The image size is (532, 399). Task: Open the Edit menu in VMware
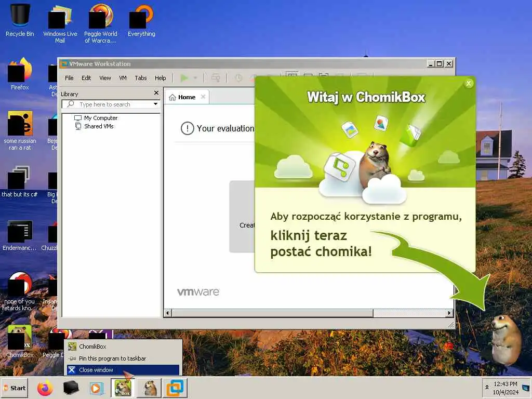(86, 78)
